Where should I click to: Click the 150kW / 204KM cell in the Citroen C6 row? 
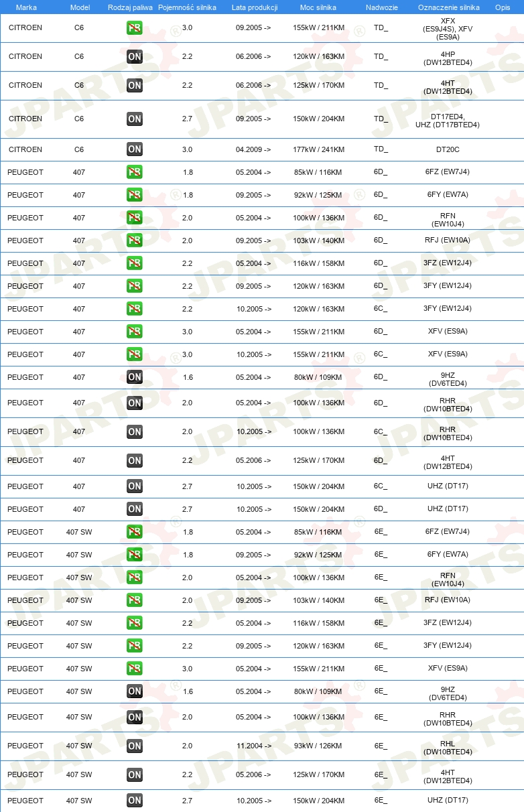click(318, 119)
